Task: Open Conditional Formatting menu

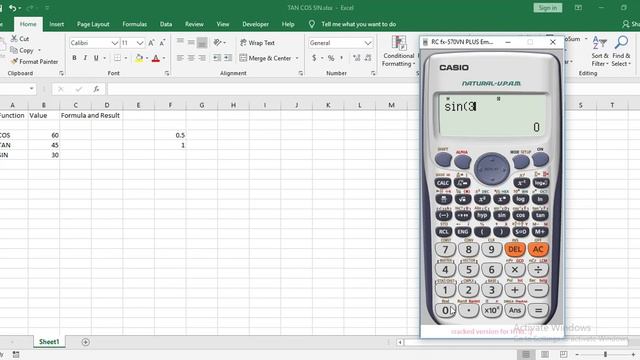Action: pos(399,51)
